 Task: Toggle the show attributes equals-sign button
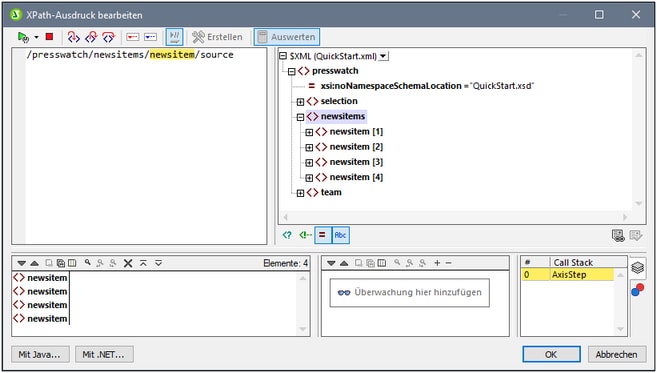click(x=322, y=235)
